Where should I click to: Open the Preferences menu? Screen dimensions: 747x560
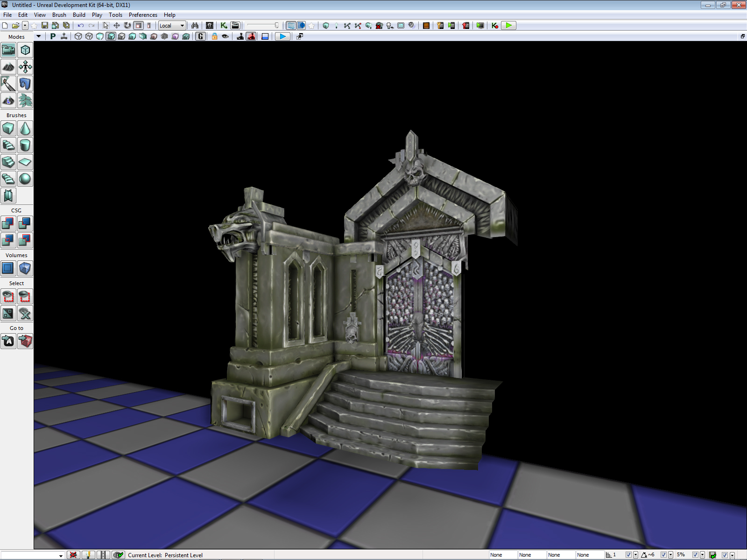coord(143,15)
